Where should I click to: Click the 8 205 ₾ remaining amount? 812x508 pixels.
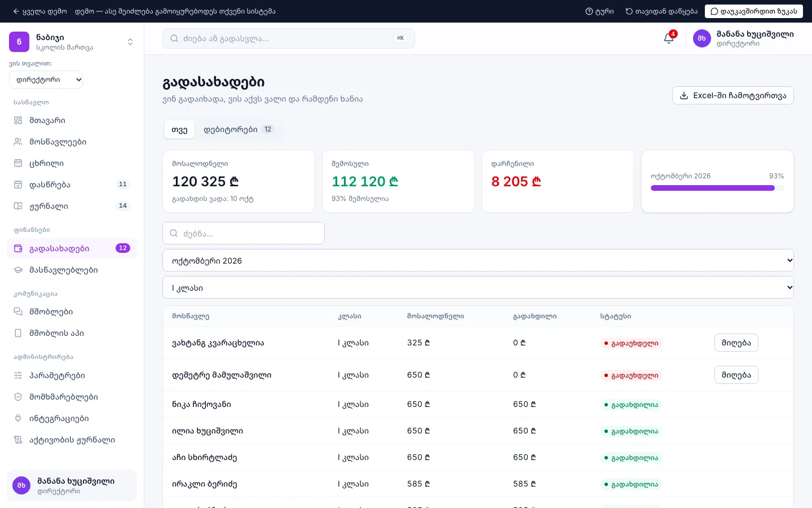point(516,181)
